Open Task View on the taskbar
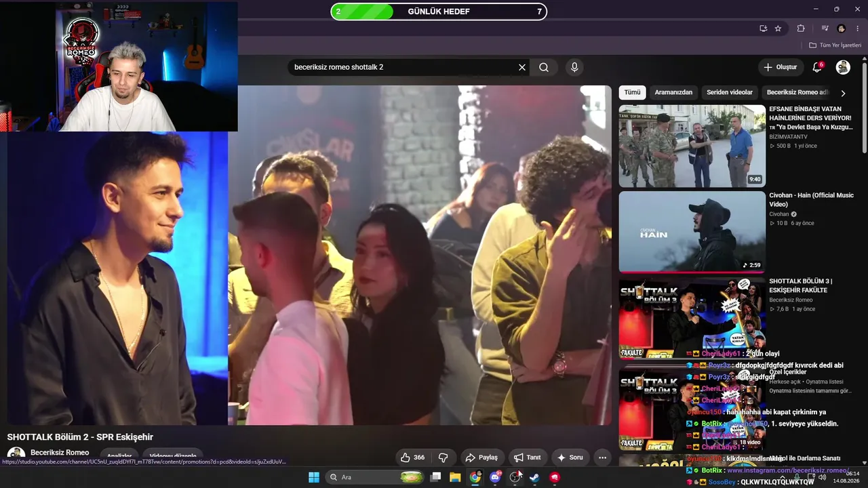The image size is (868, 488). (436, 477)
